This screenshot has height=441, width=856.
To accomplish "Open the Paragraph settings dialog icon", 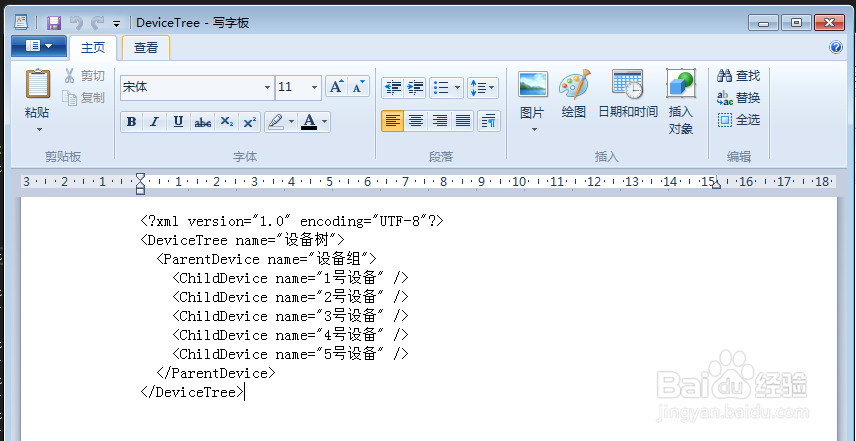I will click(x=489, y=121).
